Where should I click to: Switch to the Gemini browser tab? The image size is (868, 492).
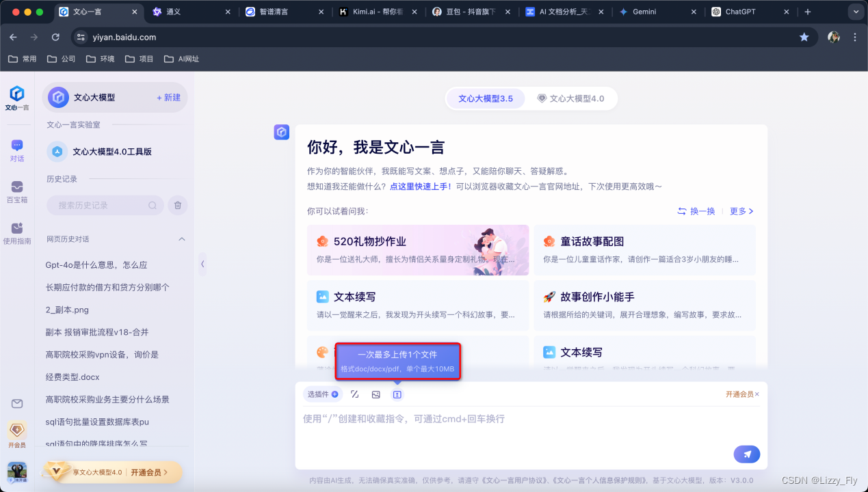(x=656, y=12)
